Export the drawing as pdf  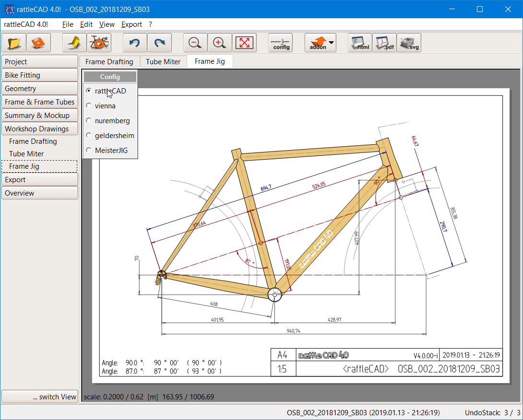[x=385, y=43]
